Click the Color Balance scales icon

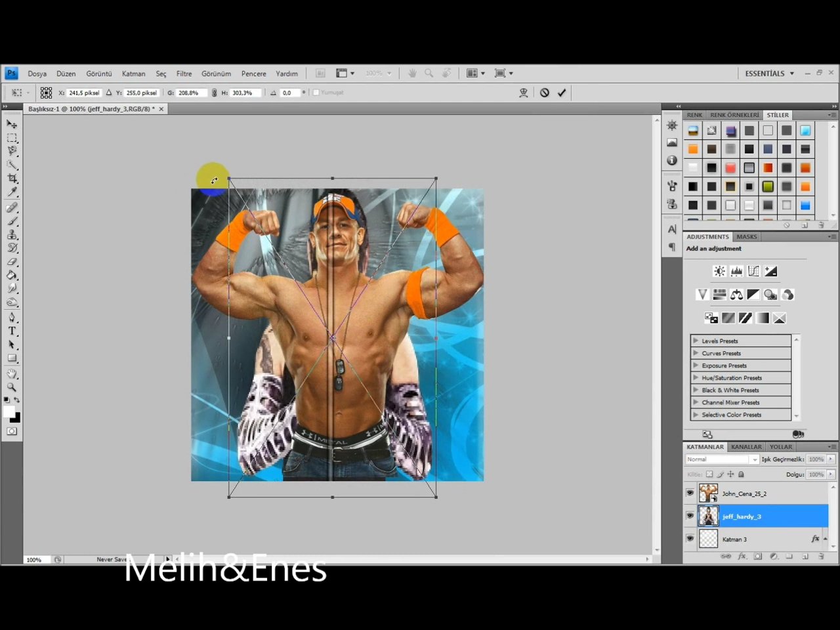point(737,295)
